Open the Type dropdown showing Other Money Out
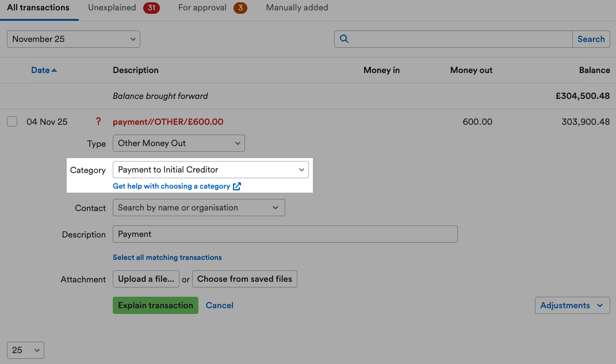This screenshot has height=364, width=616. click(179, 143)
